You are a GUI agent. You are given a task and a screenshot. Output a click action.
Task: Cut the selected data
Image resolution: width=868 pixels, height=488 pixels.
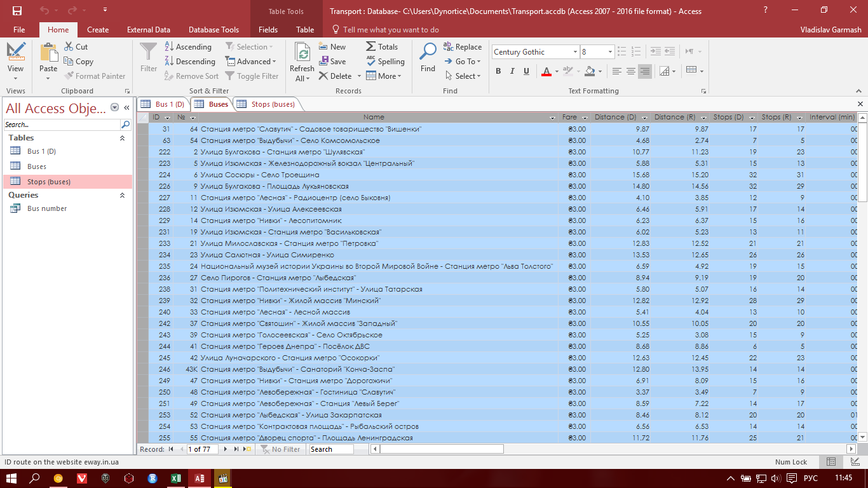[76, 47]
